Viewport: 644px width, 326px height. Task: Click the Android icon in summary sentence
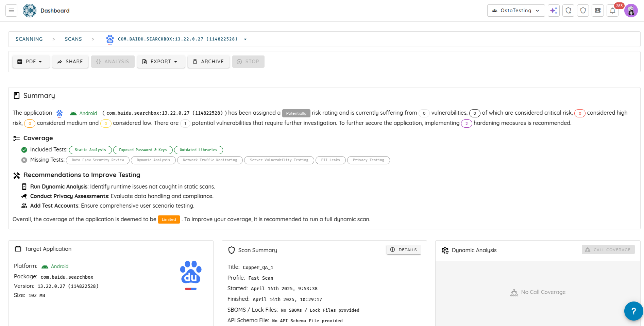point(73,113)
